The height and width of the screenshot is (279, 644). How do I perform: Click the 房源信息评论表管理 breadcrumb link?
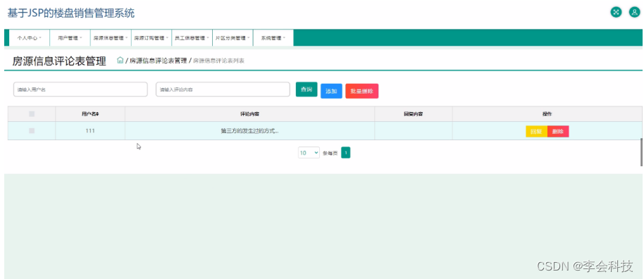coord(158,61)
